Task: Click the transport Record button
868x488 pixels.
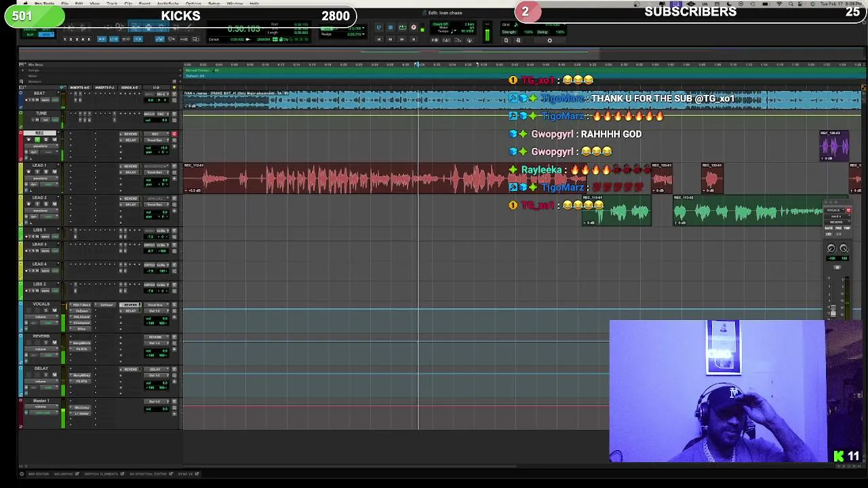Action: pyautogui.click(x=414, y=27)
